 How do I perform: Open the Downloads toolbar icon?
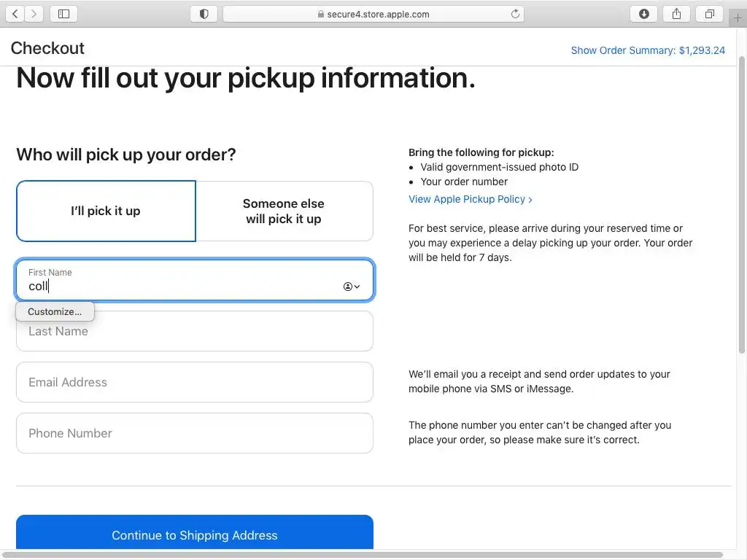tap(643, 14)
